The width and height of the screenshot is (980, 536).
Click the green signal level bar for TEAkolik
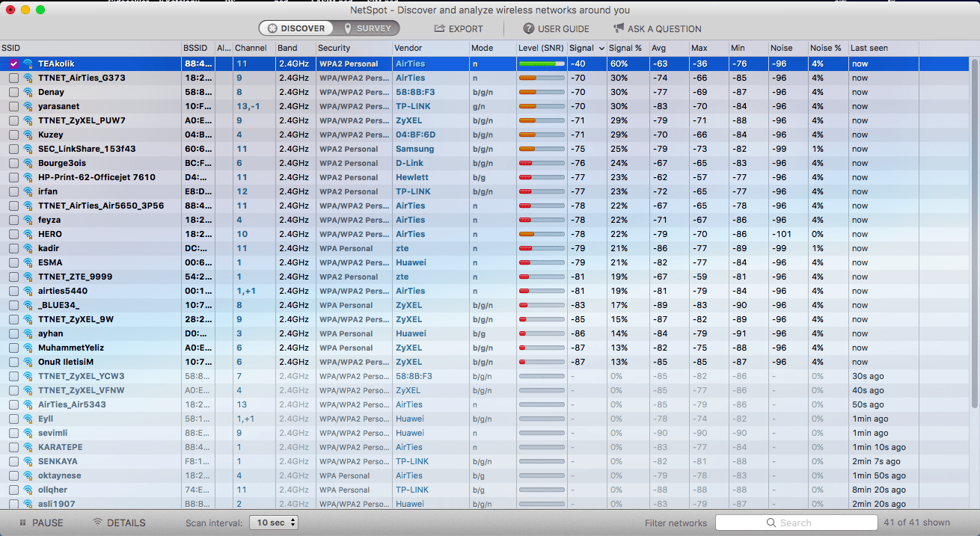click(x=542, y=64)
